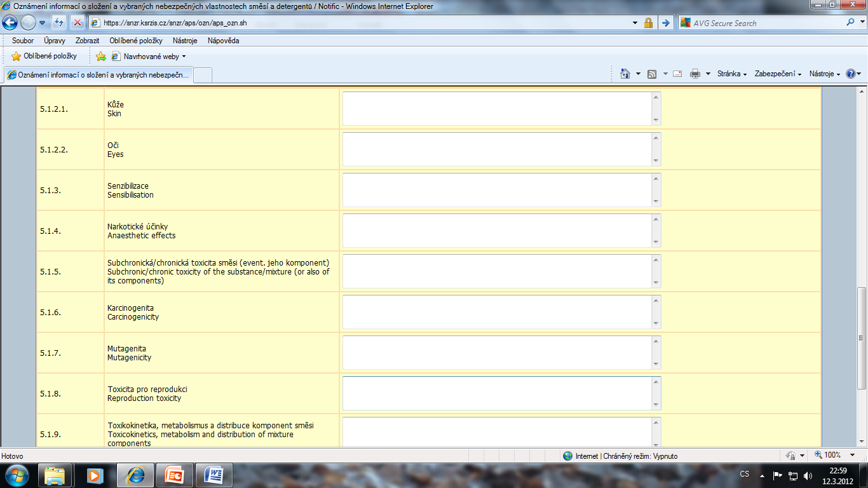Open Windows Explorer from taskbar
The width and height of the screenshot is (868, 488).
[55, 475]
